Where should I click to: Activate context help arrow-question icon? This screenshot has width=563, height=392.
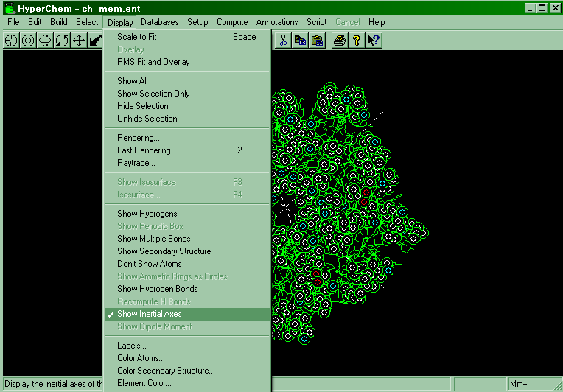pyautogui.click(x=374, y=41)
